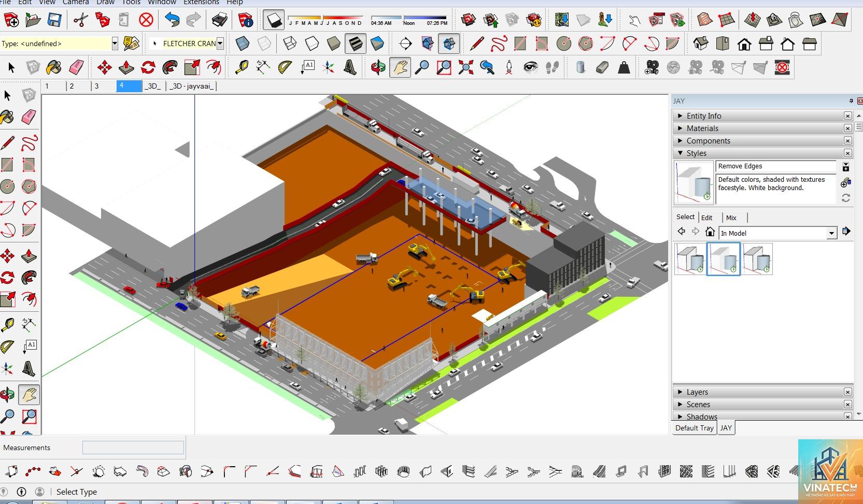Toggle Show/Hide Shadows button
This screenshot has width=863, height=504.
(x=273, y=20)
